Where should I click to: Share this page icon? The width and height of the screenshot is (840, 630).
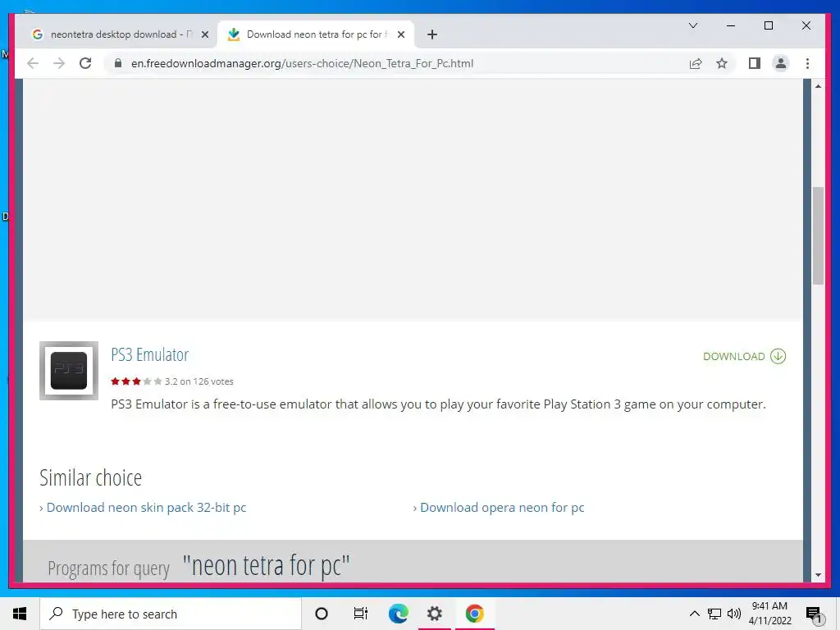point(696,63)
